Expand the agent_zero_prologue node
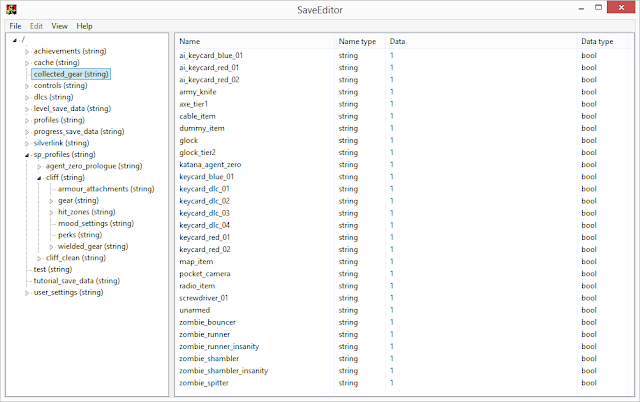The width and height of the screenshot is (640, 402). [x=40, y=166]
